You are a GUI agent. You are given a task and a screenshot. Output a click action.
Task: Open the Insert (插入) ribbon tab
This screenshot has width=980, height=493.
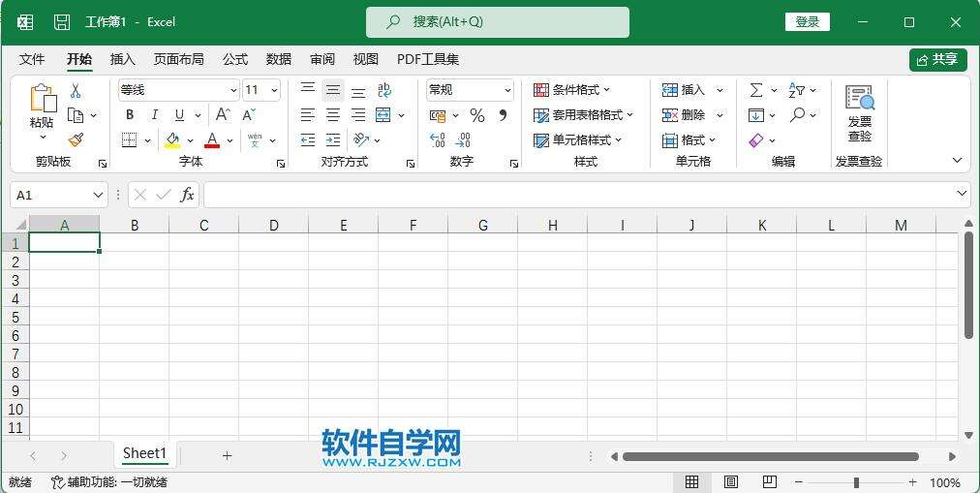(x=122, y=59)
